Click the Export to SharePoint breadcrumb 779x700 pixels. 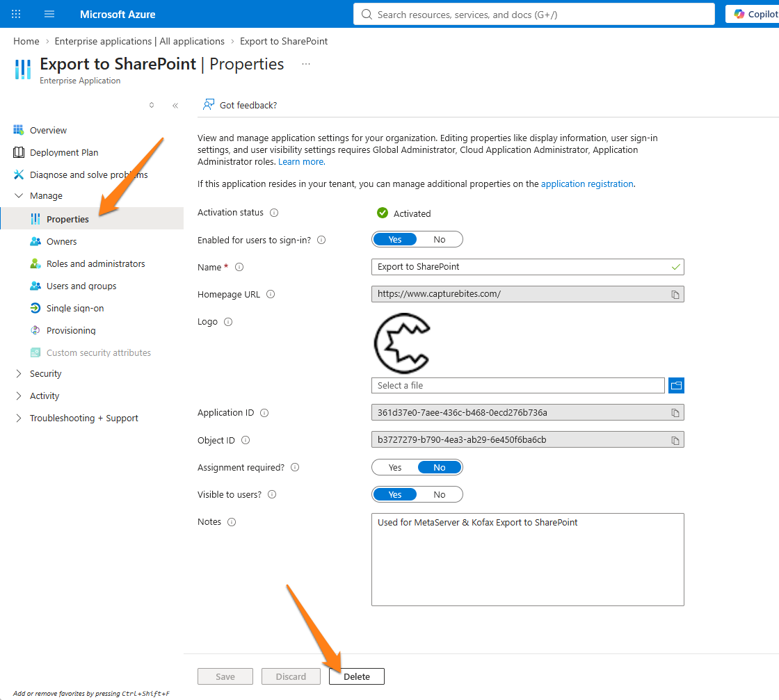point(284,41)
